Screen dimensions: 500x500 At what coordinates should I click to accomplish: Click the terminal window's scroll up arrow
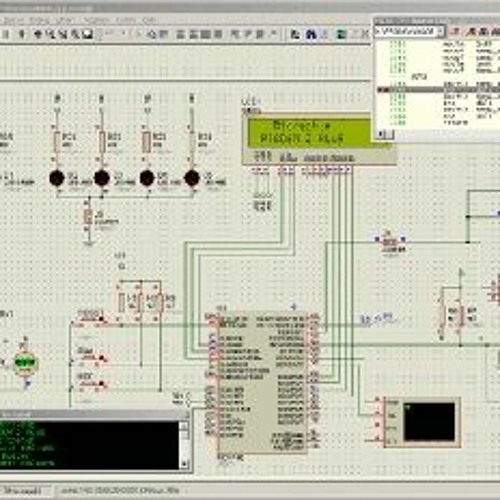pos(184,426)
